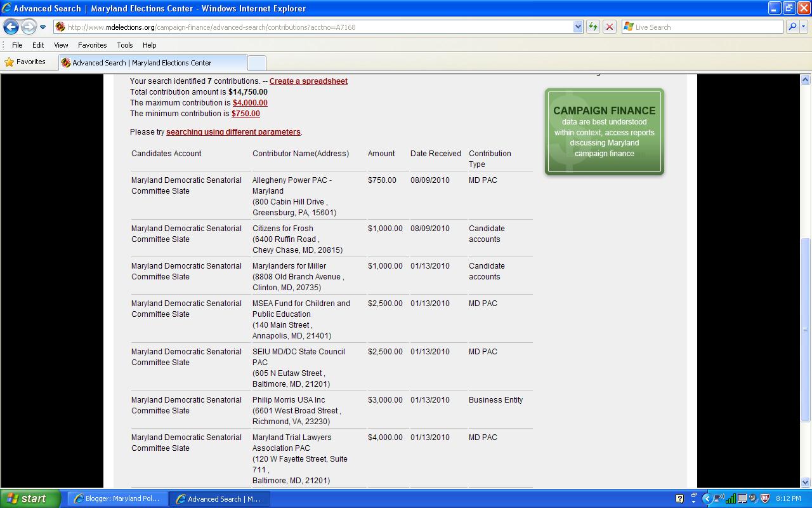Open a new blank tab

256,63
